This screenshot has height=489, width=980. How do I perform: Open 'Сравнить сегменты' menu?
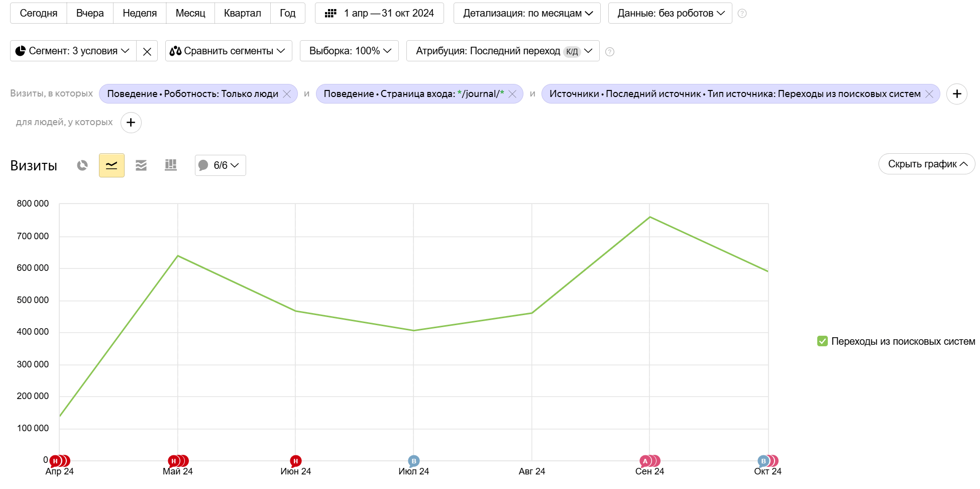[x=229, y=51]
